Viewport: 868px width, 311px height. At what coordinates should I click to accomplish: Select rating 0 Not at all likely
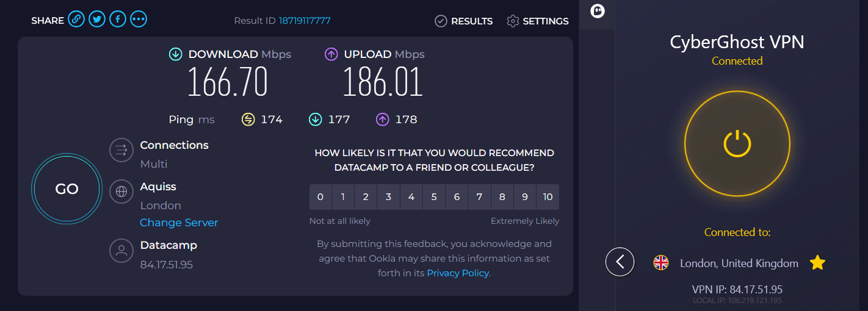pos(320,197)
